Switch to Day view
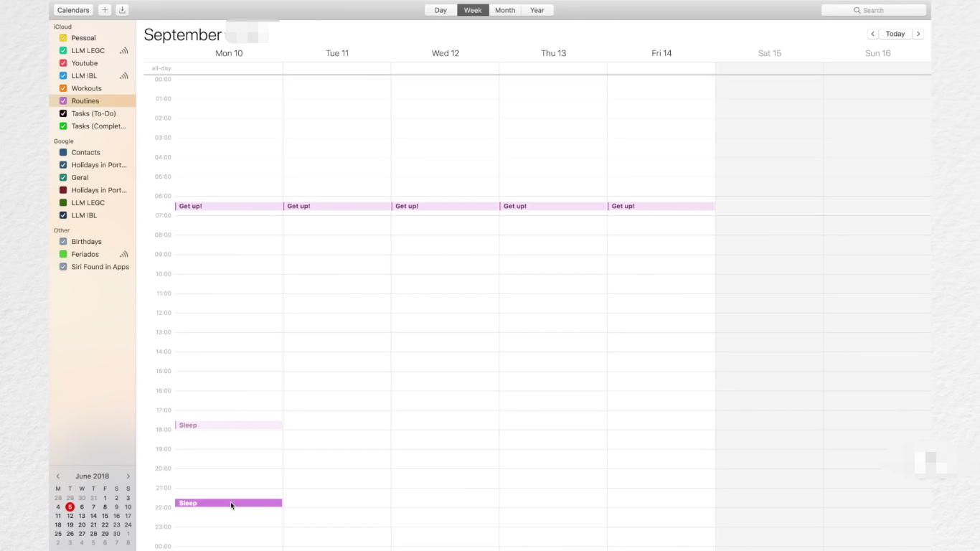 [x=440, y=10]
